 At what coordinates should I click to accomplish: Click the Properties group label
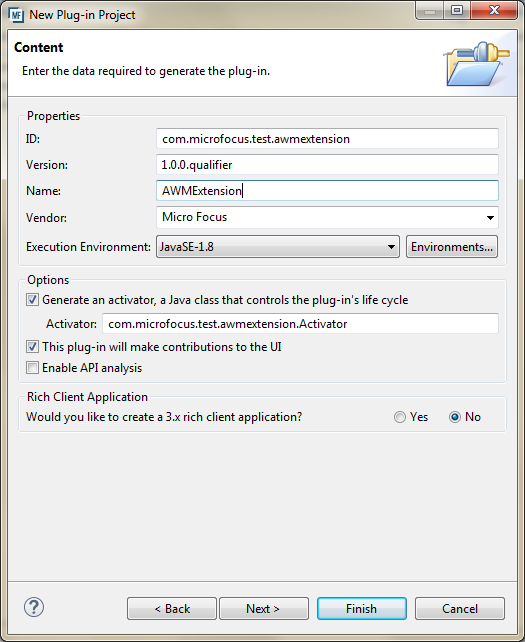(53, 116)
